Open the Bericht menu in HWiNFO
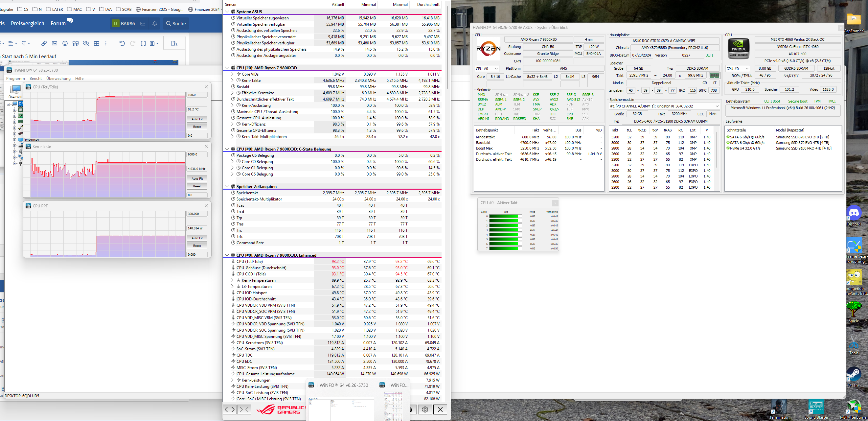868x421 pixels. 36,79
